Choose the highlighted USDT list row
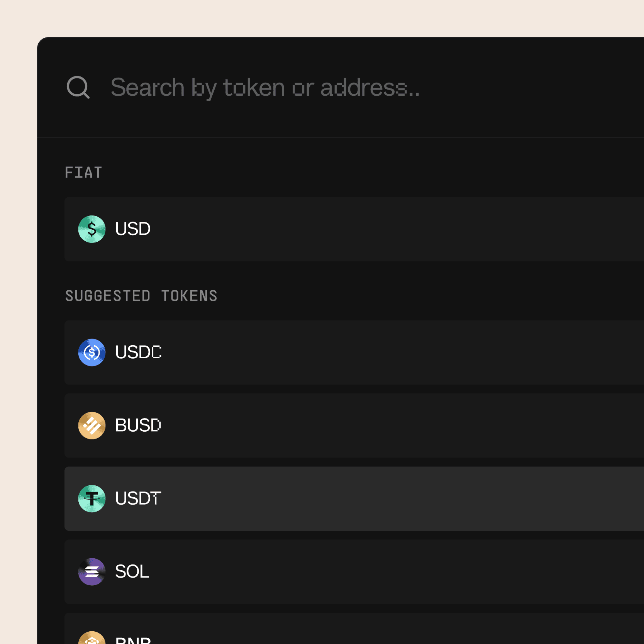Viewport: 644px width, 644px height. (x=354, y=498)
